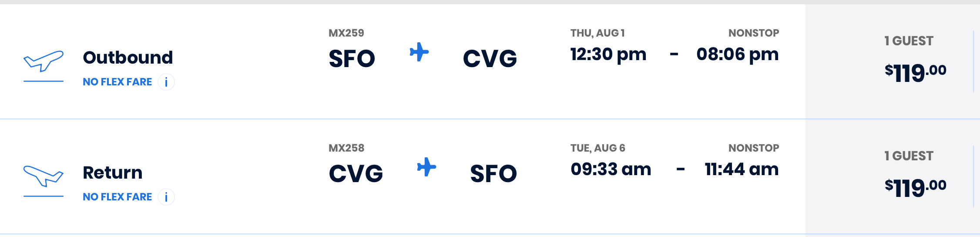Viewport: 980px width, 237px height.
Task: Select the Return flight heading
Action: tap(113, 173)
